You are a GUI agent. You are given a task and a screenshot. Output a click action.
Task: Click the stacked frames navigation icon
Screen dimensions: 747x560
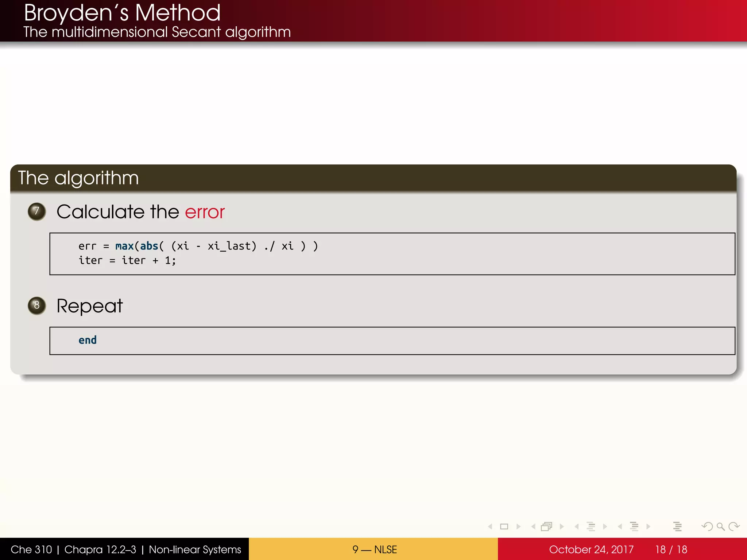click(x=546, y=526)
